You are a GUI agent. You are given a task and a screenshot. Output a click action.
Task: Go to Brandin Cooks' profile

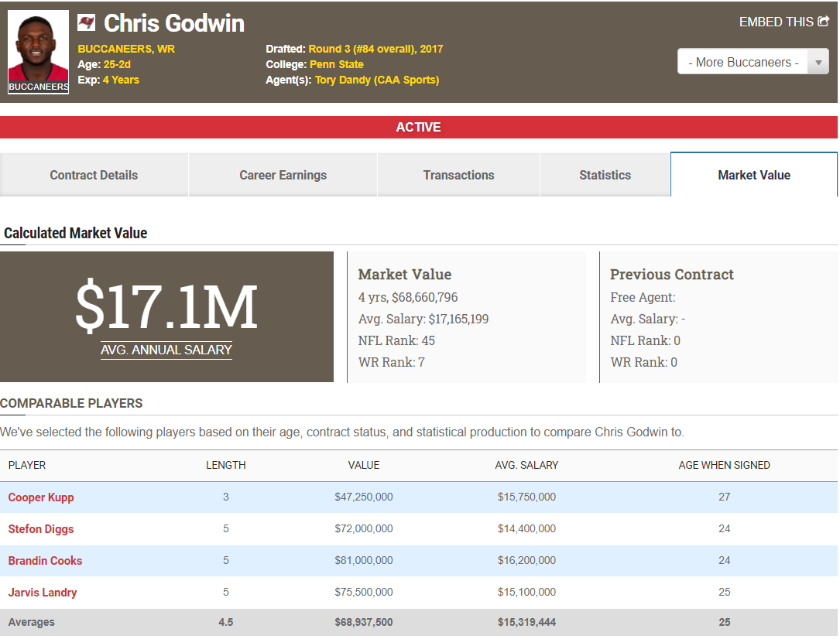coord(45,561)
